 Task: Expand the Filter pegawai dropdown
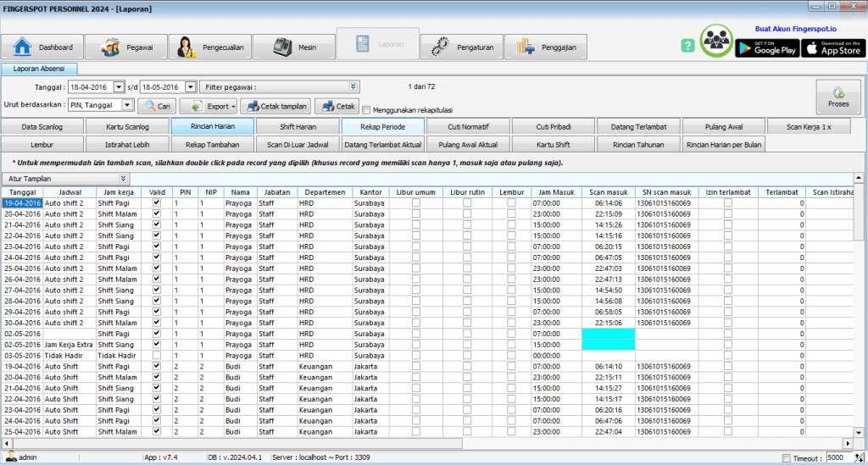pos(353,86)
